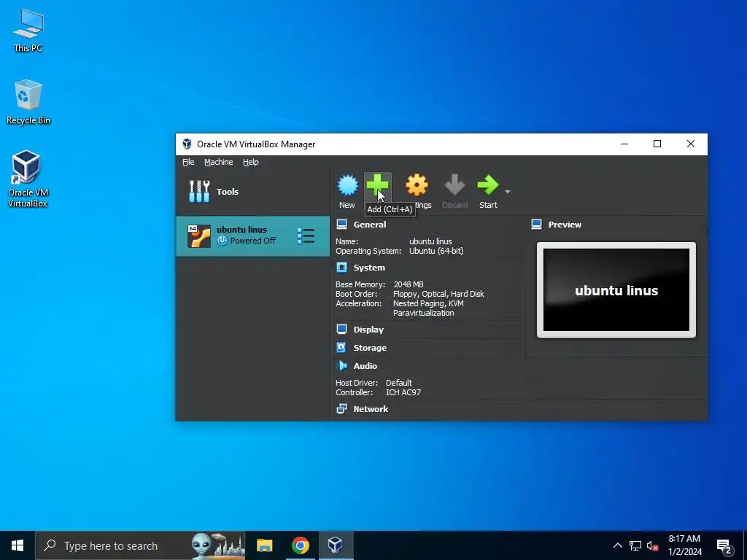747x560 pixels.
Task: Open the Machine menu
Action: pyautogui.click(x=219, y=162)
